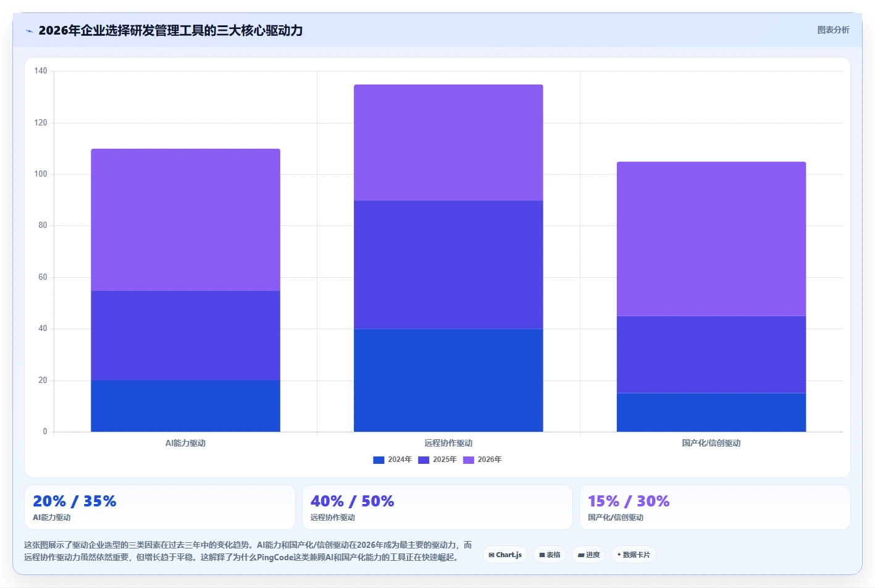
Task: Click the 2024年 segment of 国产化/信创驱动 bar
Action: [x=711, y=413]
